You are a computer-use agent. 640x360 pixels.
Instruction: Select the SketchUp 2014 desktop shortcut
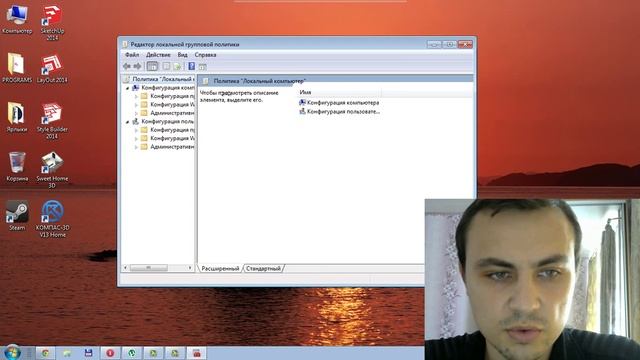click(x=52, y=22)
